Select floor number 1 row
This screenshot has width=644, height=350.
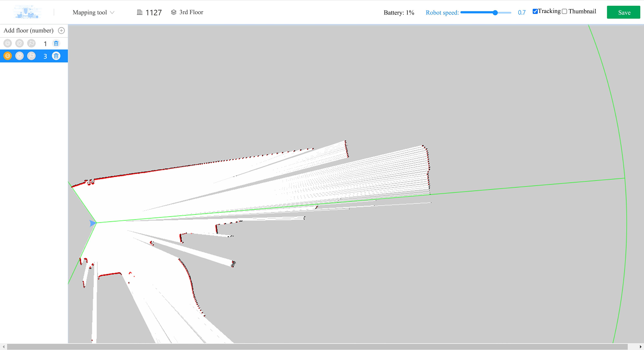point(45,44)
